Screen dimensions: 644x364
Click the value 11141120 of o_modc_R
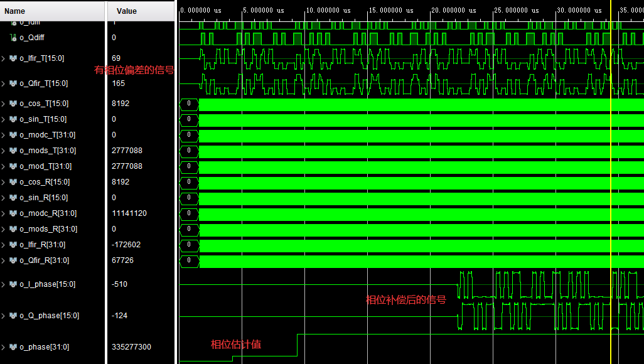(129, 213)
